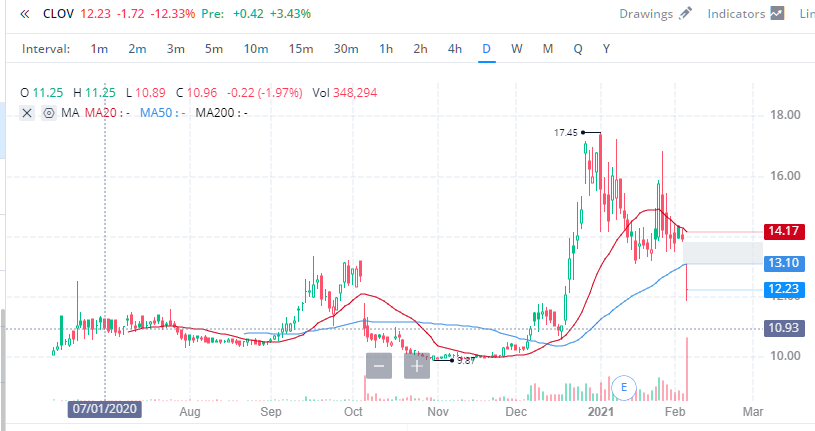
Task: Click the MA20 legend label
Action: coord(107,113)
